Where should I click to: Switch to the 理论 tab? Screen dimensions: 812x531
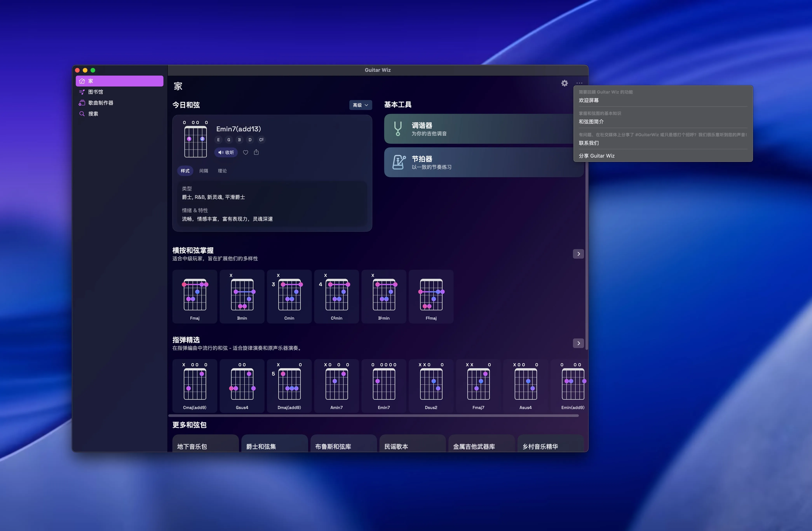[x=222, y=171]
